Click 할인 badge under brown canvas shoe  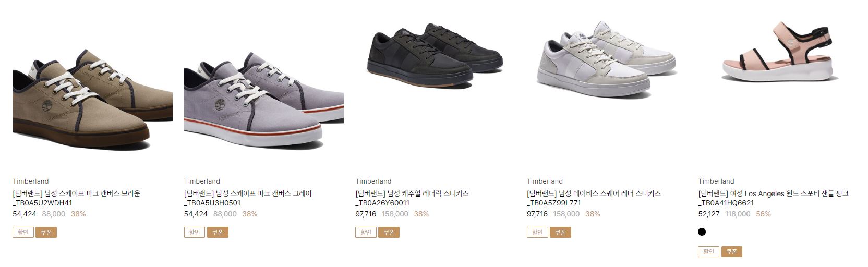23,233
